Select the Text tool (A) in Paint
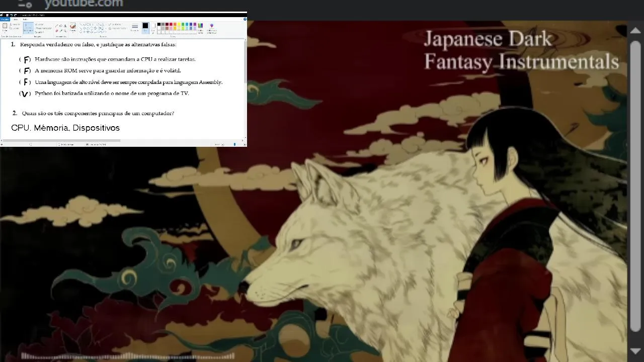 tap(65, 26)
